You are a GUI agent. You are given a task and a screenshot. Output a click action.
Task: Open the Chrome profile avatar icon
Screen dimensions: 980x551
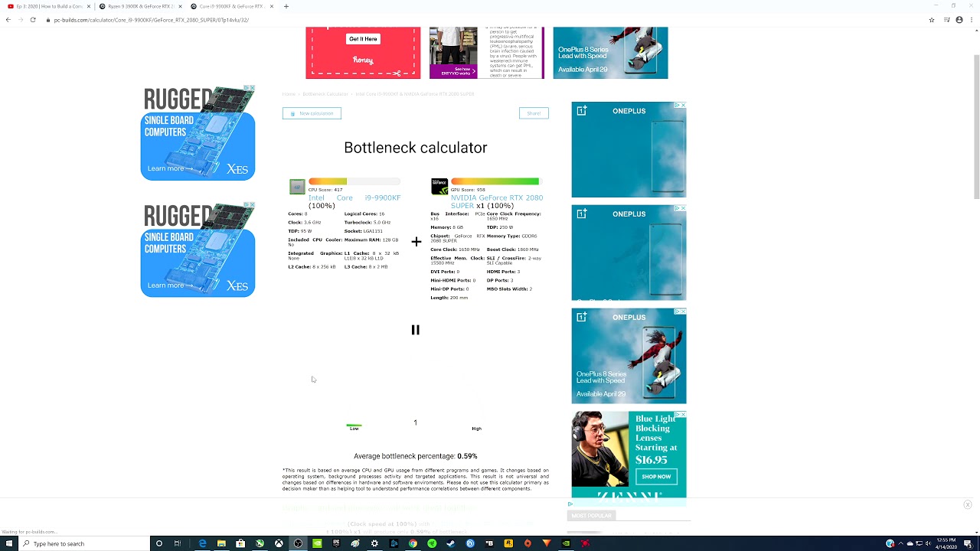click(959, 20)
